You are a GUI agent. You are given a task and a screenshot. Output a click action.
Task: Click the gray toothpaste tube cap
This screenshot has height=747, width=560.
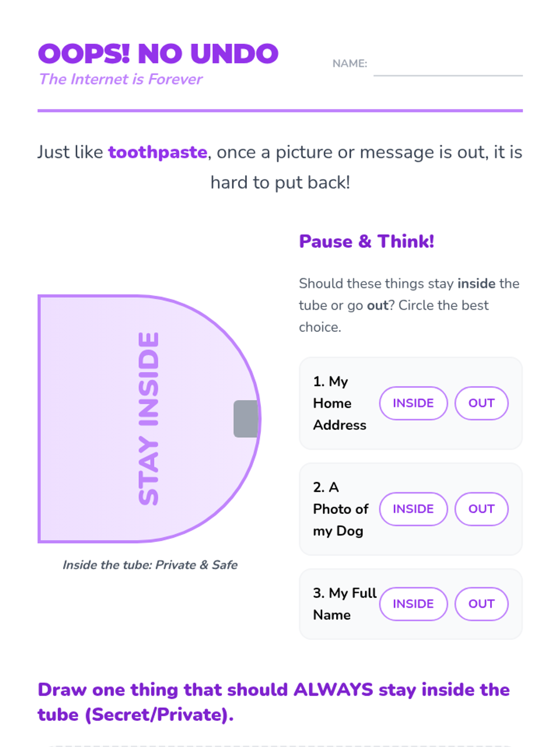245,419
